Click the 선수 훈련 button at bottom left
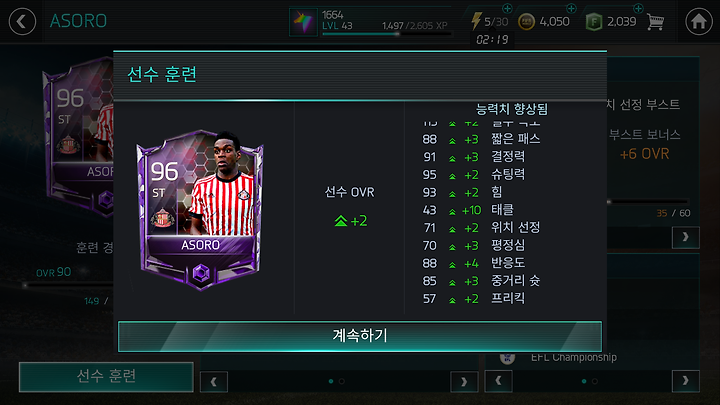This screenshot has width=720, height=405. point(106,377)
